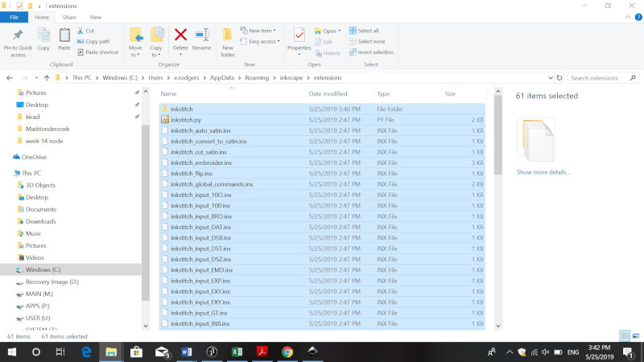Screen dimensions: 644x362
Task: Select inkstitch_embroider.inx file
Action: pyautogui.click(x=322, y=162)
